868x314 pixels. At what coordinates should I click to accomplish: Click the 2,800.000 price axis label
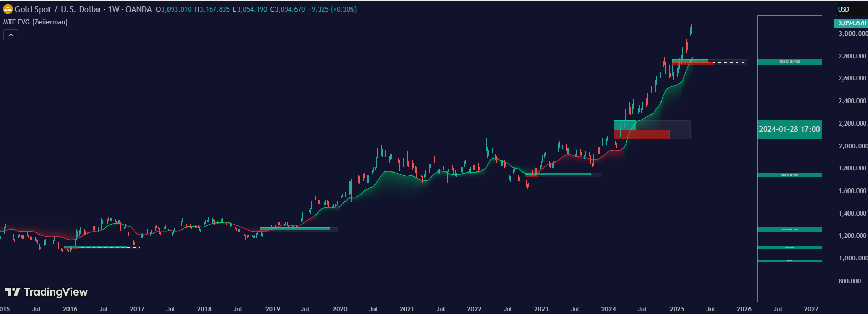tap(852, 56)
